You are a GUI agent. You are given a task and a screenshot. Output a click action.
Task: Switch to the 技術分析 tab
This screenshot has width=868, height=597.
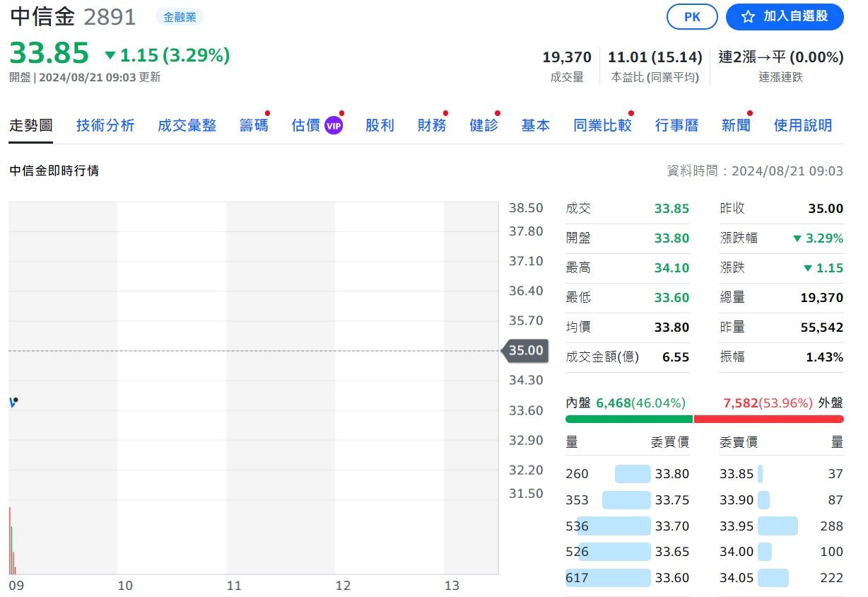tap(105, 124)
